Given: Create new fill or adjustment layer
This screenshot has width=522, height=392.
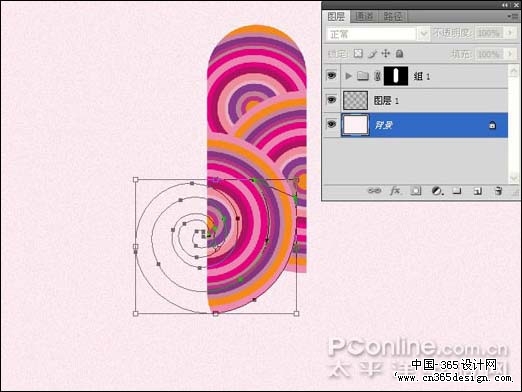Looking at the screenshot, I should point(437,191).
